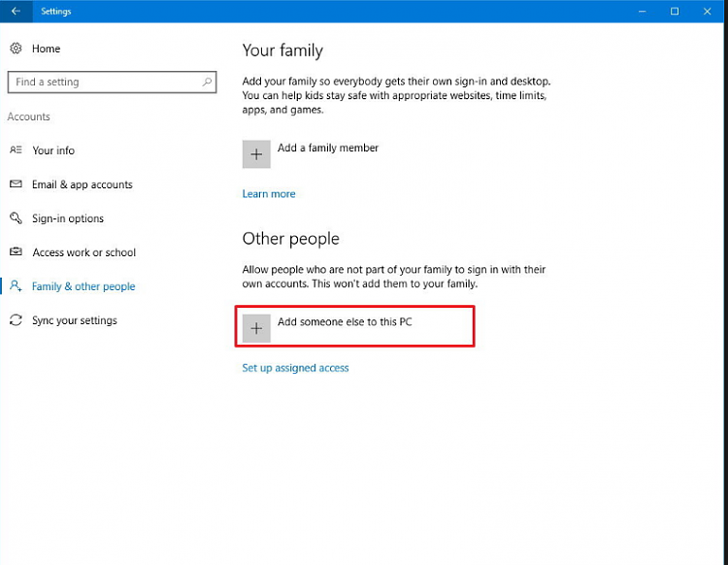The width and height of the screenshot is (728, 565).
Task: Open Home via the gear icon
Action: point(16,49)
